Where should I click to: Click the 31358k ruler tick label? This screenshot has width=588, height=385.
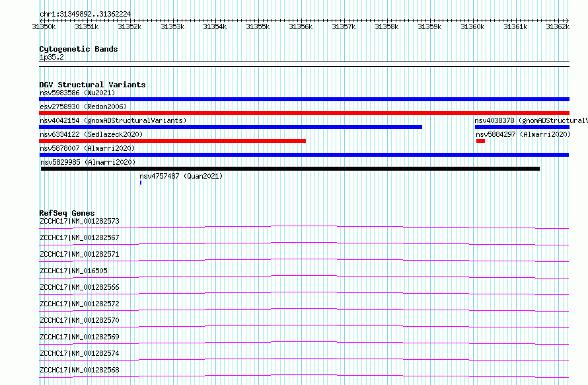point(386,26)
